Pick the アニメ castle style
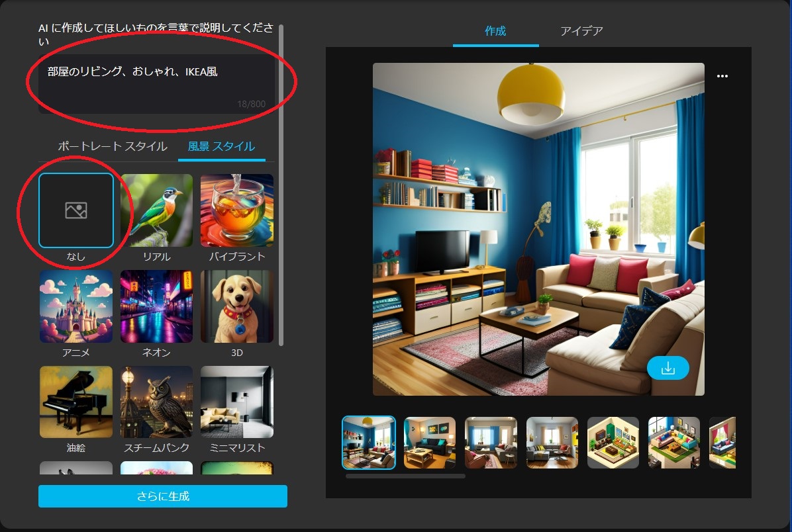Image resolution: width=792 pixels, height=532 pixels. (x=76, y=306)
